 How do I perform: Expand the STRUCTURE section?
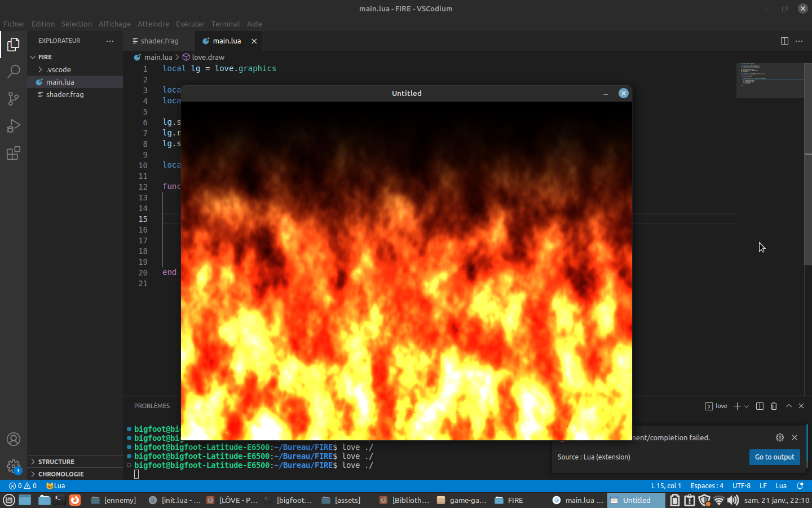coord(75,462)
